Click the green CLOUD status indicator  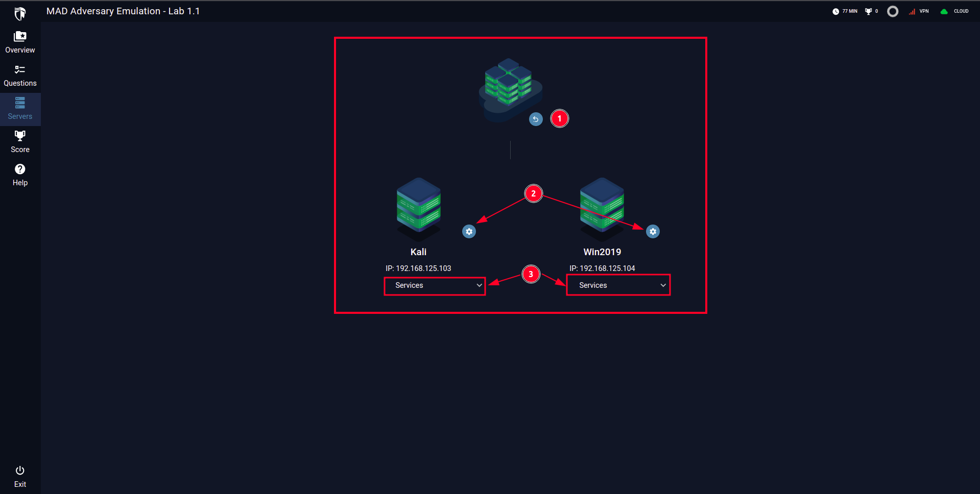[954, 11]
